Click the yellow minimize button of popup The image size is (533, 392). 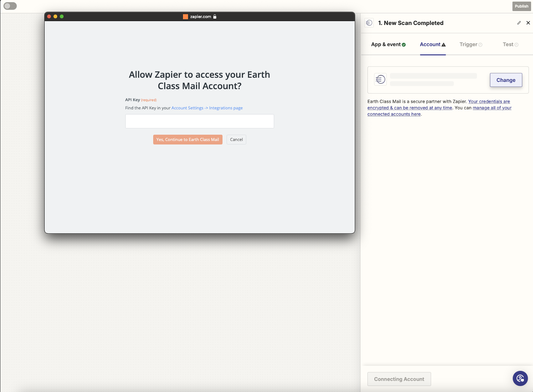tap(55, 17)
